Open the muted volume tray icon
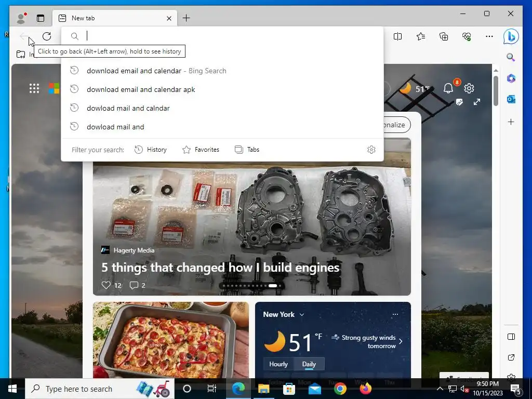 pos(464,389)
